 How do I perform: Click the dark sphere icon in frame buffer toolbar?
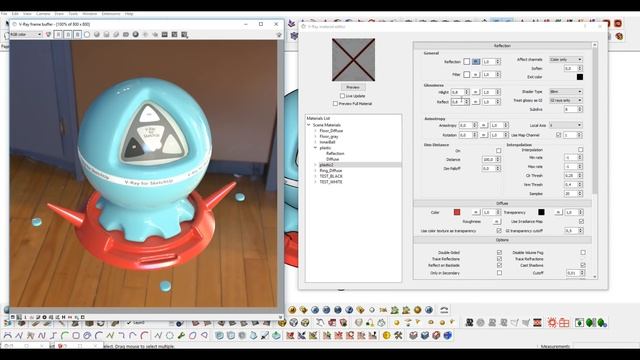[136, 35]
